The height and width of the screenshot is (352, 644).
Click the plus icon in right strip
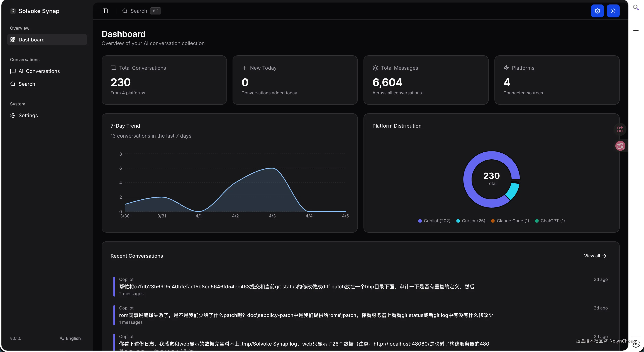tap(636, 31)
